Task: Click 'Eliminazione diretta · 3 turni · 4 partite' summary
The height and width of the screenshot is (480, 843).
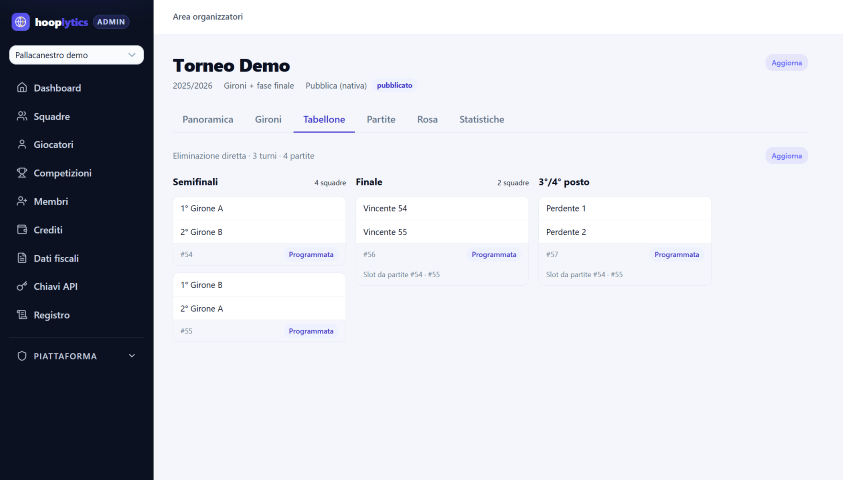Action: [244, 156]
